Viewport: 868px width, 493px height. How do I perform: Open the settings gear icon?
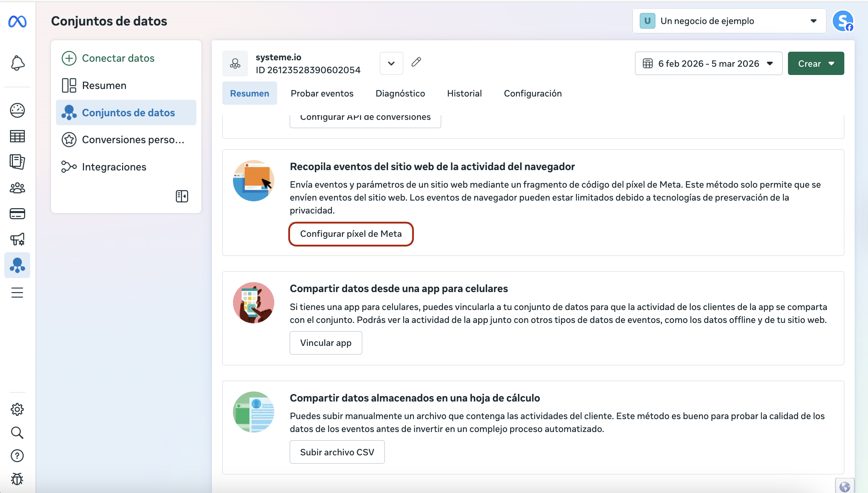click(17, 409)
